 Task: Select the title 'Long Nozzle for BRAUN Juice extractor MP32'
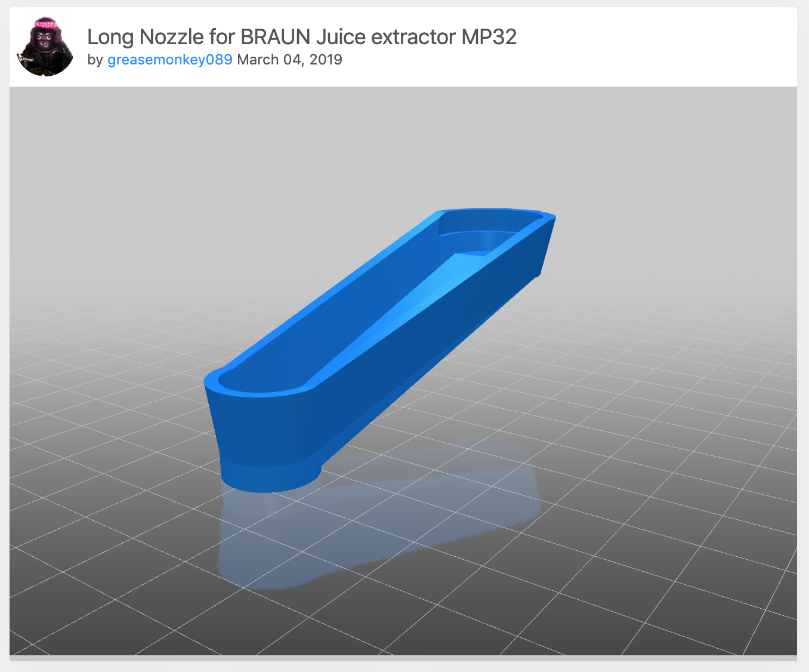pos(302,37)
